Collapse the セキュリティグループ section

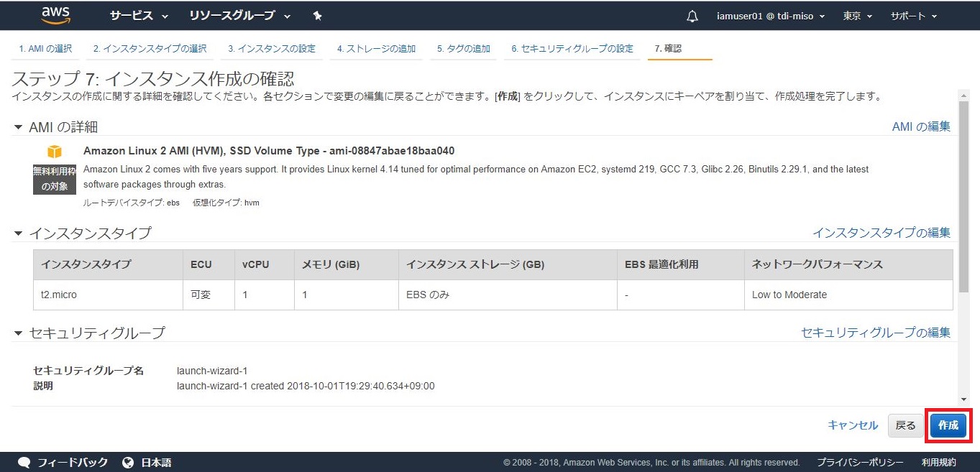(x=19, y=333)
